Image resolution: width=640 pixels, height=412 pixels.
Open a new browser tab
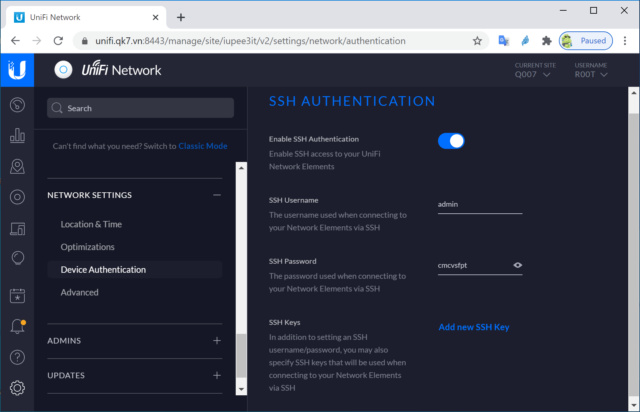[x=181, y=18]
